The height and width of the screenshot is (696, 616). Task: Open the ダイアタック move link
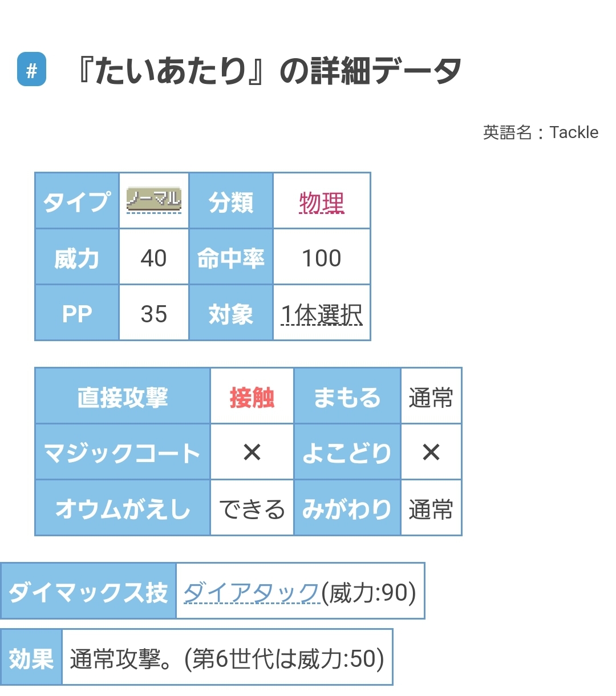[251, 593]
